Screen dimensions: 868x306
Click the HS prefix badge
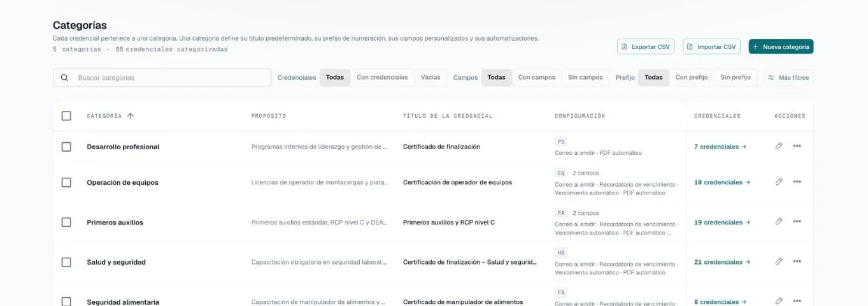point(561,252)
